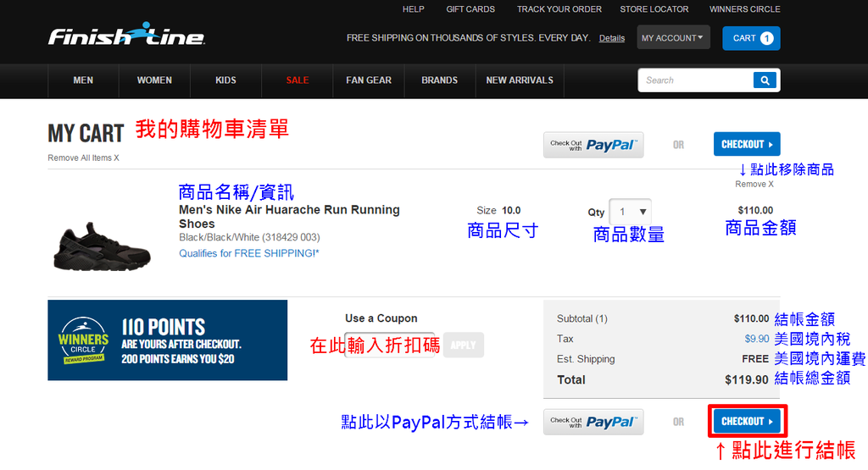Image resolution: width=868 pixels, height=470 pixels.
Task: Click the top blue CHECKOUT button
Action: pos(747,144)
